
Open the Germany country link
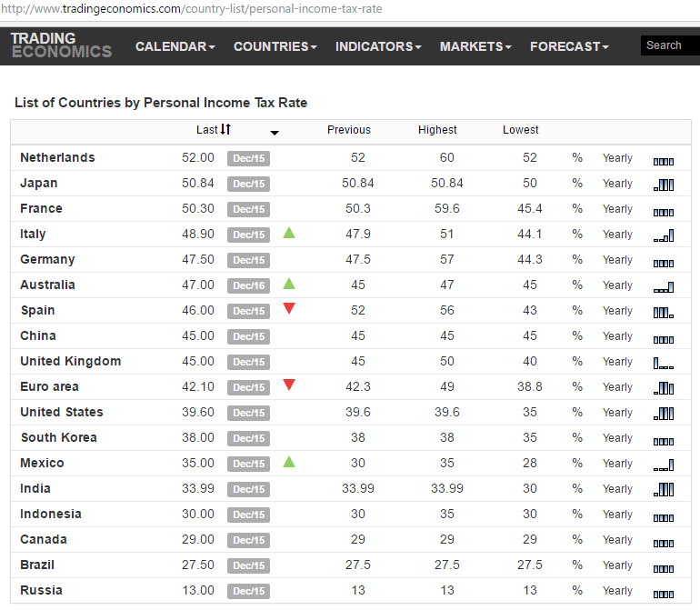[47, 260]
